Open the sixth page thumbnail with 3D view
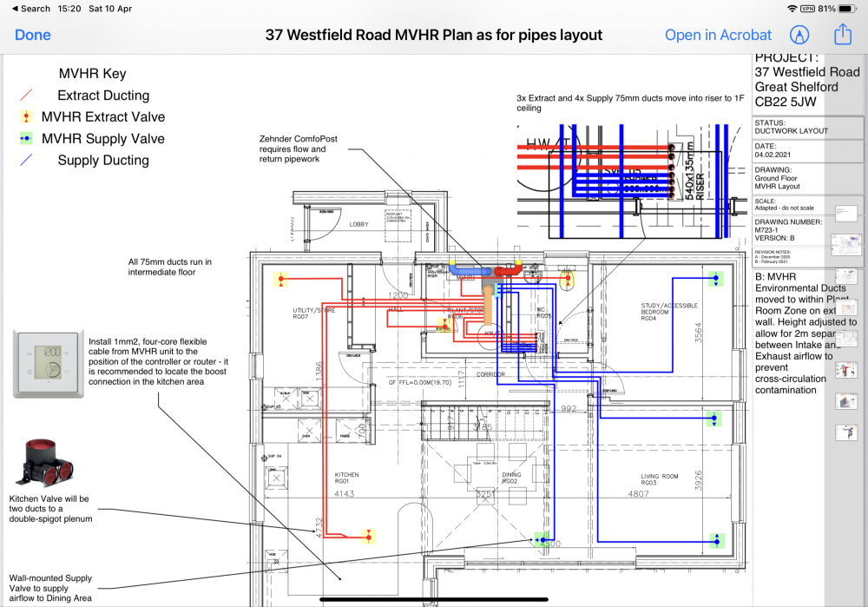Image resolution: width=868 pixels, height=607 pixels. coord(845,370)
